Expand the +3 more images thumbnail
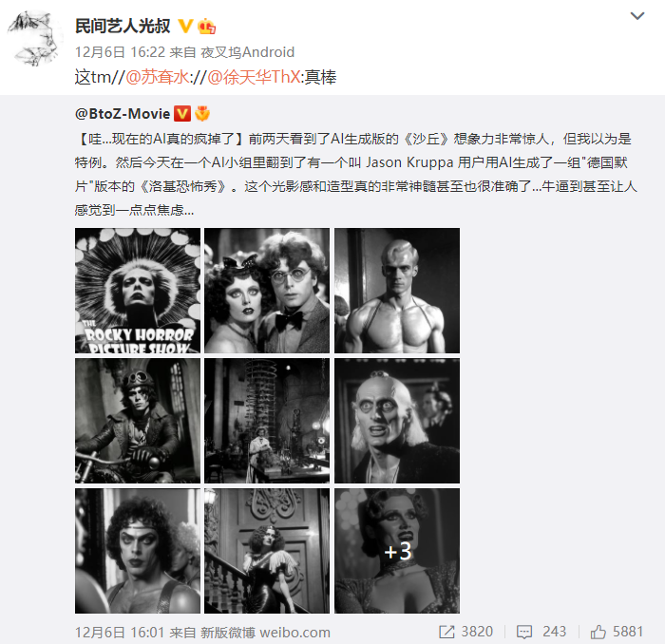The width and height of the screenshot is (665, 644). tap(397, 551)
